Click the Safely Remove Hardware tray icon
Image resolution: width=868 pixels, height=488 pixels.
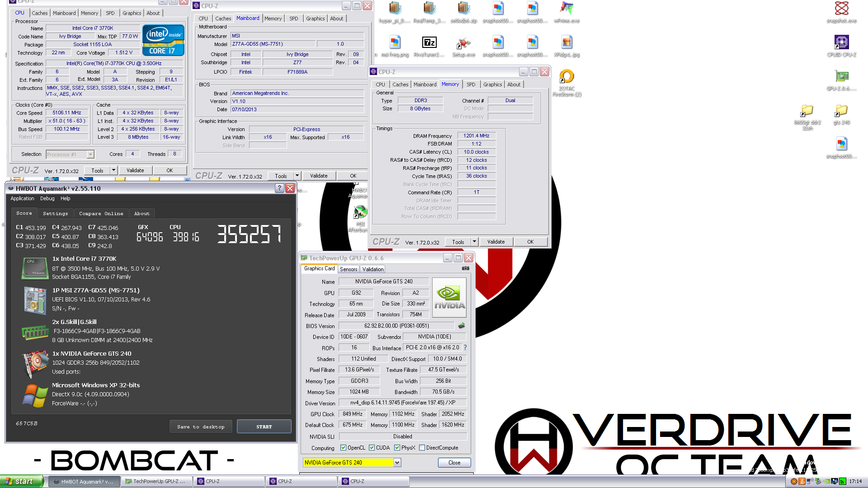[818, 481]
